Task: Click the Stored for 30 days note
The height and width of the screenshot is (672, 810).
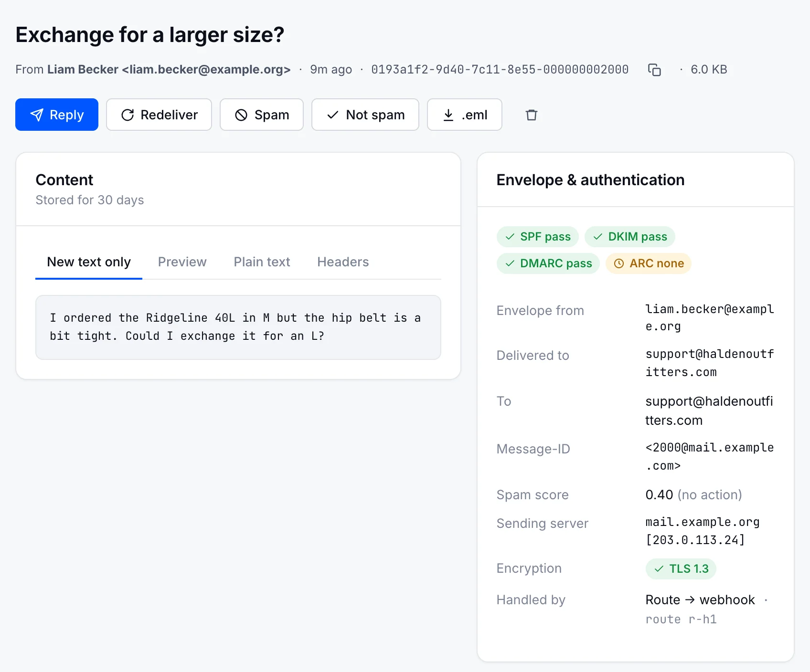Action: pos(90,200)
